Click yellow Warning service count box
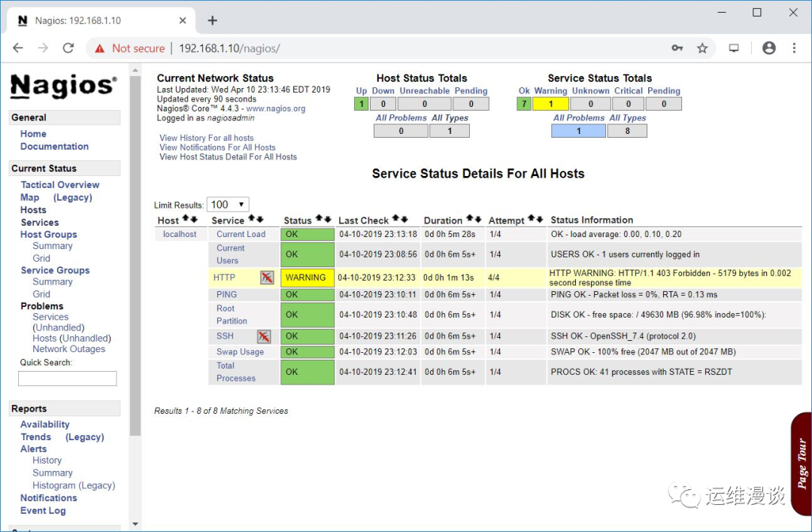The image size is (812, 532). point(550,104)
